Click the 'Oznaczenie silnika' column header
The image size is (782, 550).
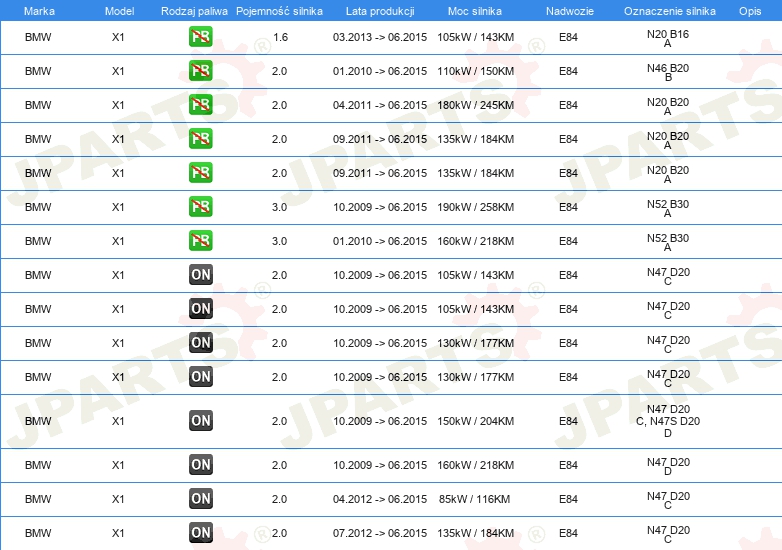pyautogui.click(x=669, y=11)
